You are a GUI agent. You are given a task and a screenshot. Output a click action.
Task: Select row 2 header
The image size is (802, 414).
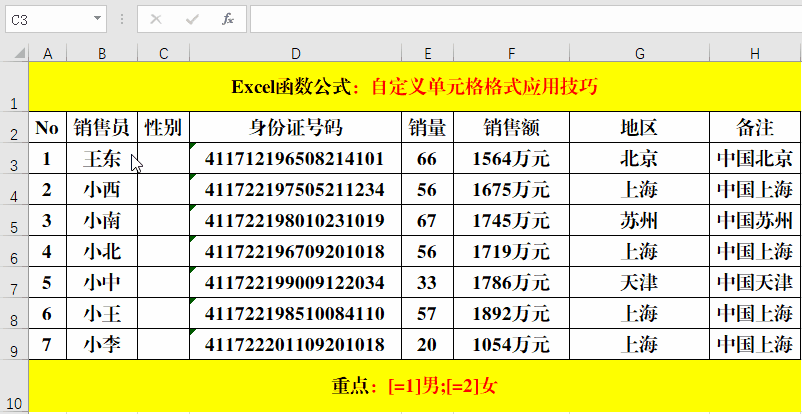(14, 127)
